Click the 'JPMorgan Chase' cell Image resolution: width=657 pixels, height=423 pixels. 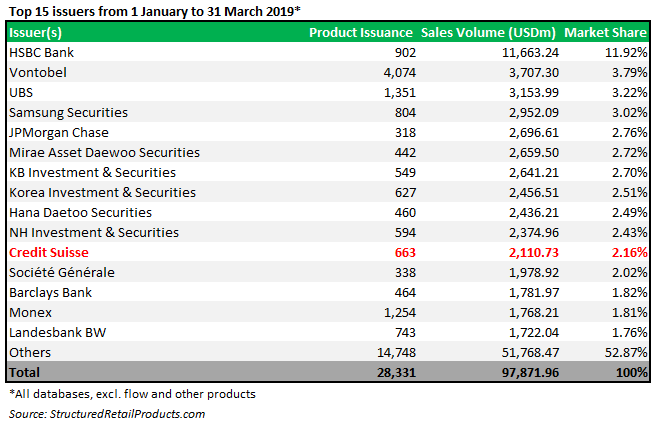pyautogui.click(x=59, y=133)
